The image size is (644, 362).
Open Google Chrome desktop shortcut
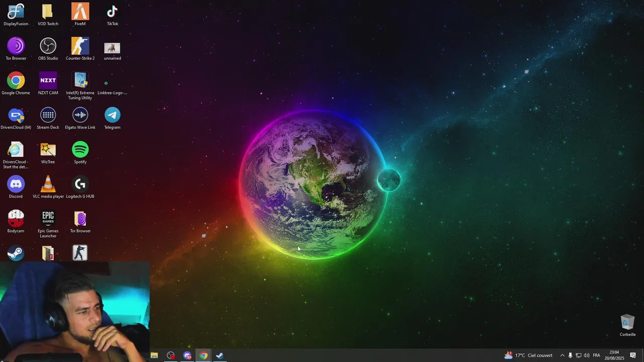pyautogui.click(x=16, y=84)
